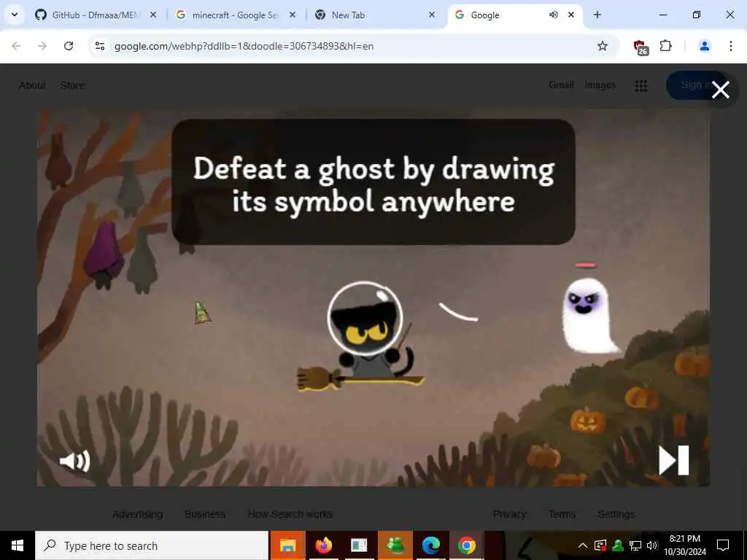Screen dimensions: 747x560
Task: Open the Chrome profile avatar
Action: pos(704,46)
